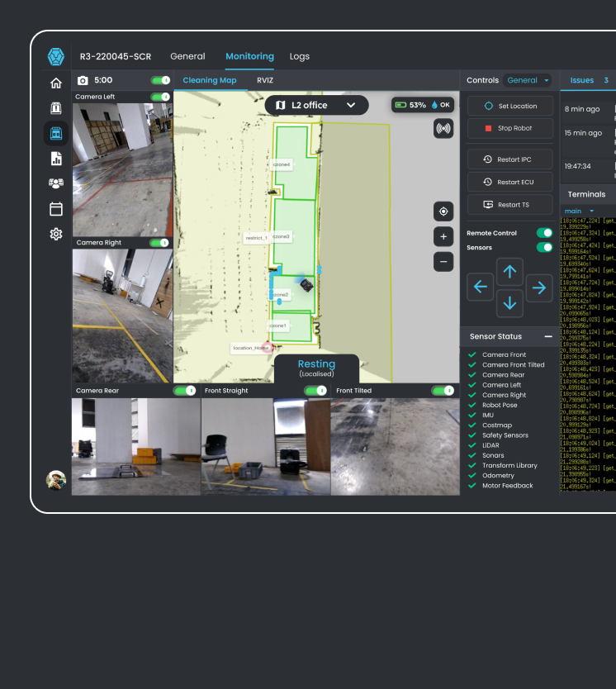Collapse the Sensor Status panel
This screenshot has width=616, height=689.
(x=548, y=336)
